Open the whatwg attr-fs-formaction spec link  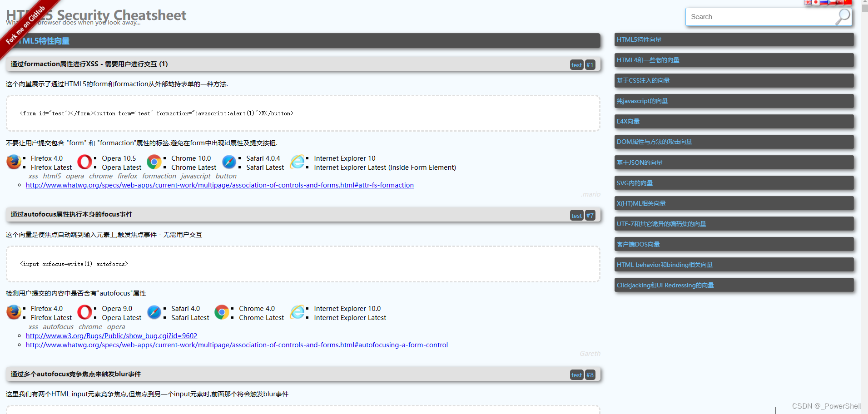click(220, 185)
